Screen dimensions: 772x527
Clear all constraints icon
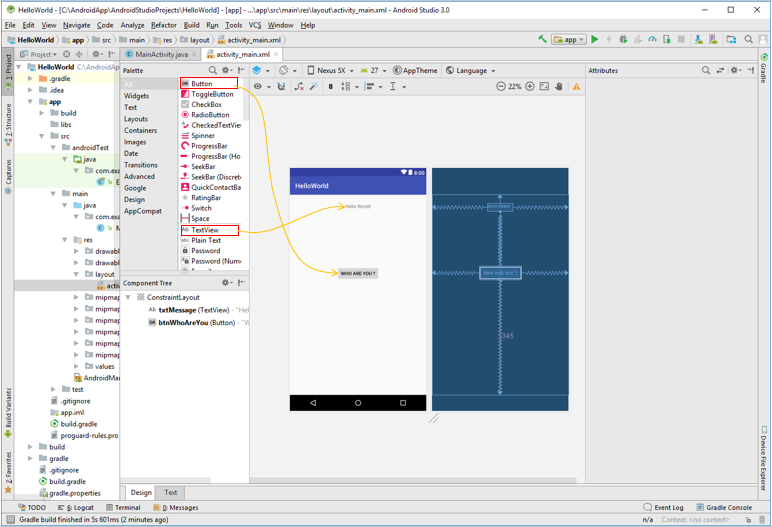(x=299, y=86)
